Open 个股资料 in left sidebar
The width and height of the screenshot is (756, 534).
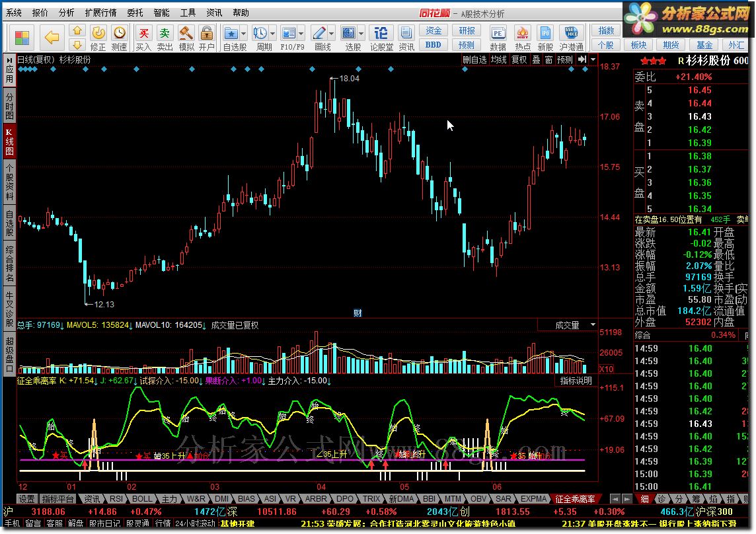[9, 182]
